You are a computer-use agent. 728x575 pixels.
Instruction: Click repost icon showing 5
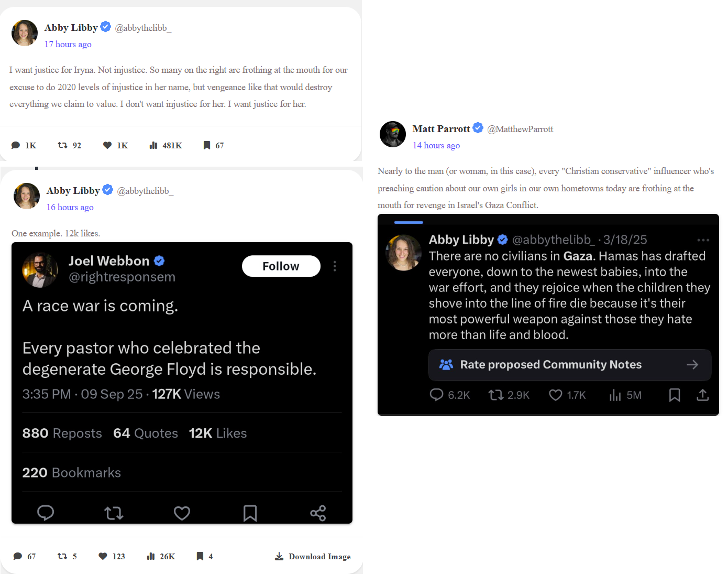pyautogui.click(x=62, y=556)
